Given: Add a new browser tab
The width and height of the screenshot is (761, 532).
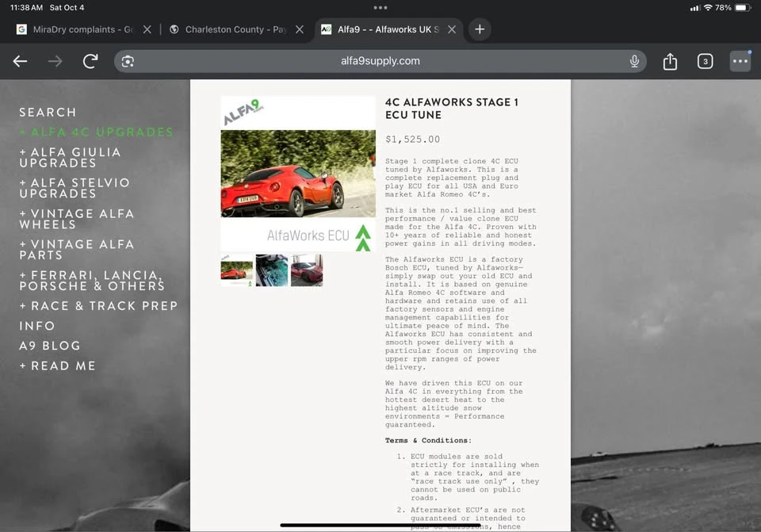Looking at the screenshot, I should 480,29.
